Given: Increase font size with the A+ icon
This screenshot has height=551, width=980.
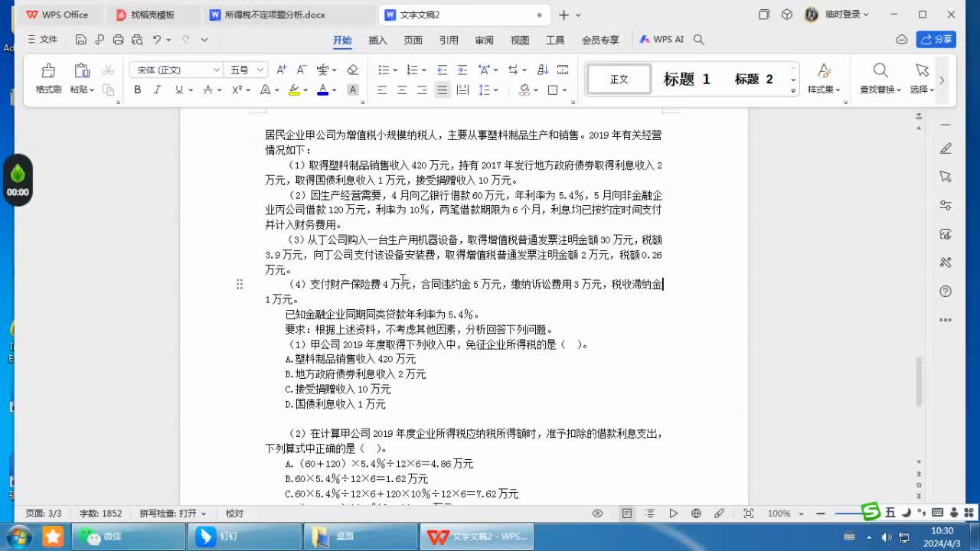Looking at the screenshot, I should [x=282, y=70].
